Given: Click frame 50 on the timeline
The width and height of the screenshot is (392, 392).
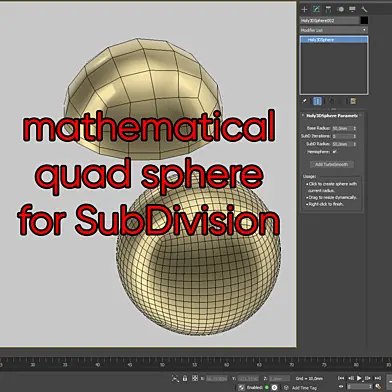Looking at the screenshot, I should (162, 365).
